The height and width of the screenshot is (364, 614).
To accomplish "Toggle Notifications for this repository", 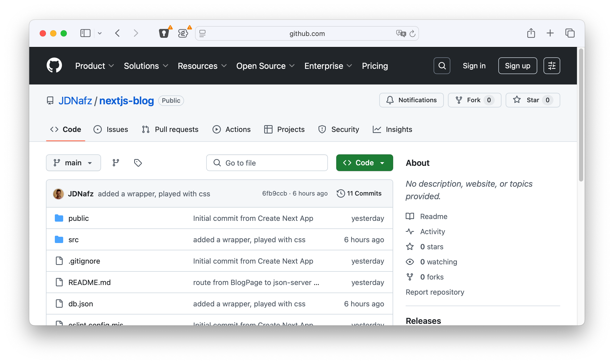I will click(411, 100).
